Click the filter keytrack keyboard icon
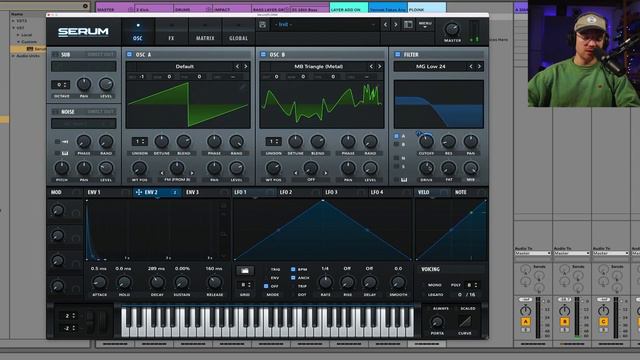 (404, 180)
